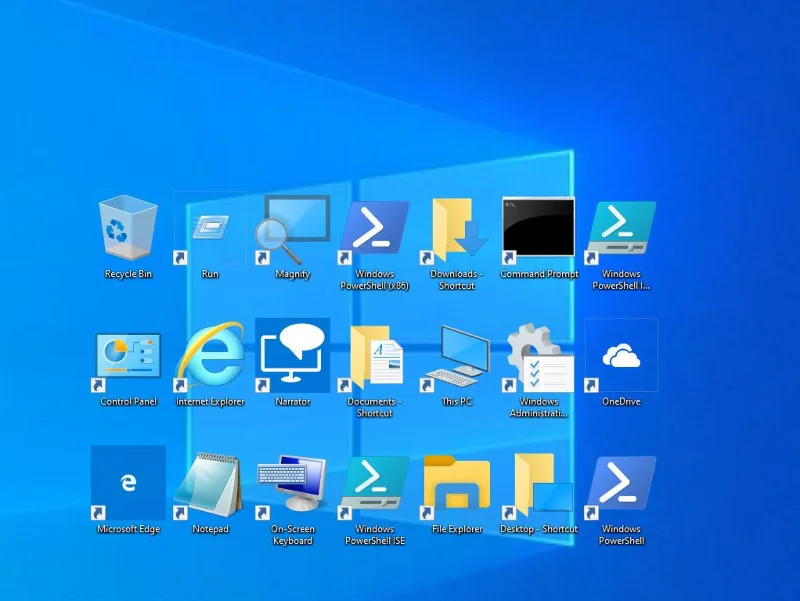Image resolution: width=800 pixels, height=601 pixels.
Task: Launch the Run dialog shortcut
Action: coord(211,228)
